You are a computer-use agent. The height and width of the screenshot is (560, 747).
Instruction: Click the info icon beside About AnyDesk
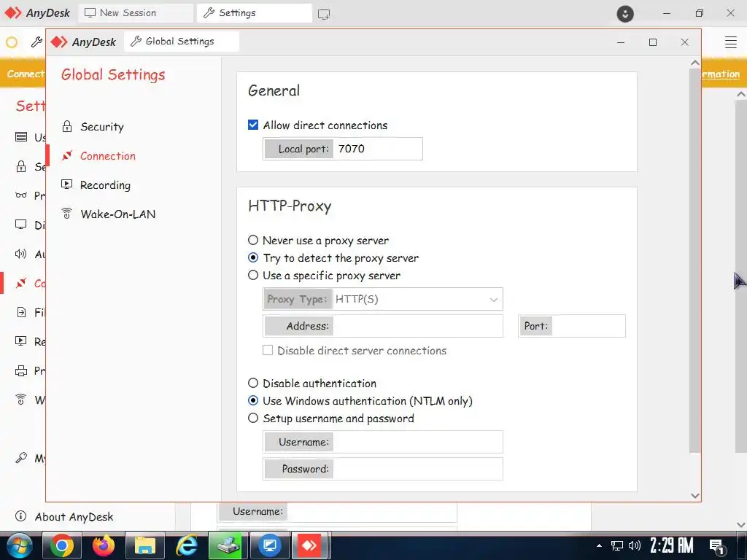click(21, 516)
